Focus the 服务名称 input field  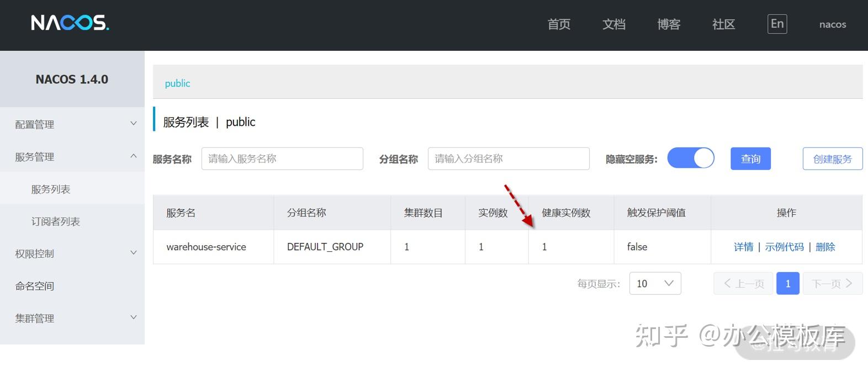click(282, 158)
